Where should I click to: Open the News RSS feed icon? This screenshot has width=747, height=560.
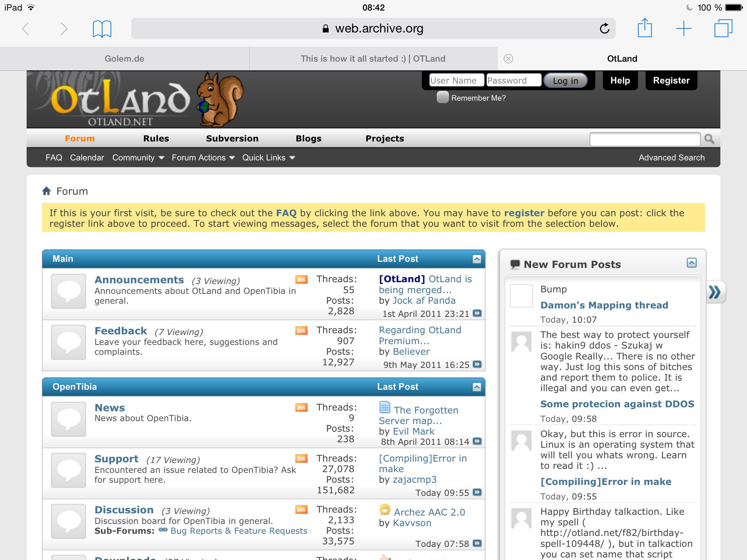tap(301, 408)
